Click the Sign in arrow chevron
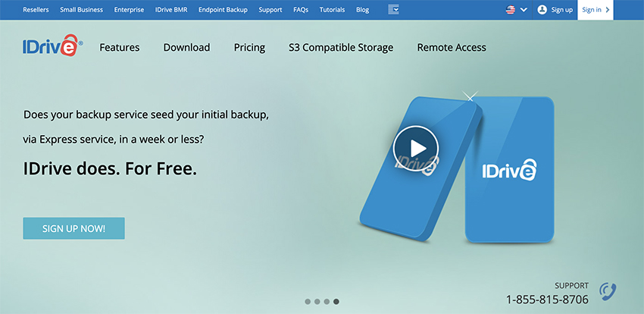Image resolution: width=644 pixels, height=314 pixels. 608,10
